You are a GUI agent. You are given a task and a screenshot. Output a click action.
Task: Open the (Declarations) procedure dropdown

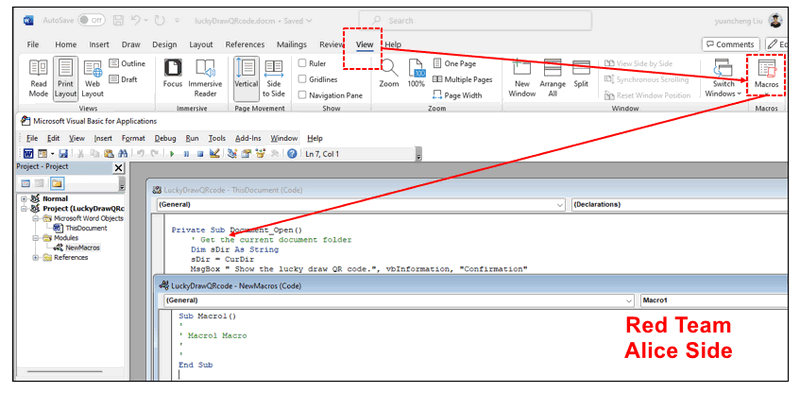click(680, 205)
